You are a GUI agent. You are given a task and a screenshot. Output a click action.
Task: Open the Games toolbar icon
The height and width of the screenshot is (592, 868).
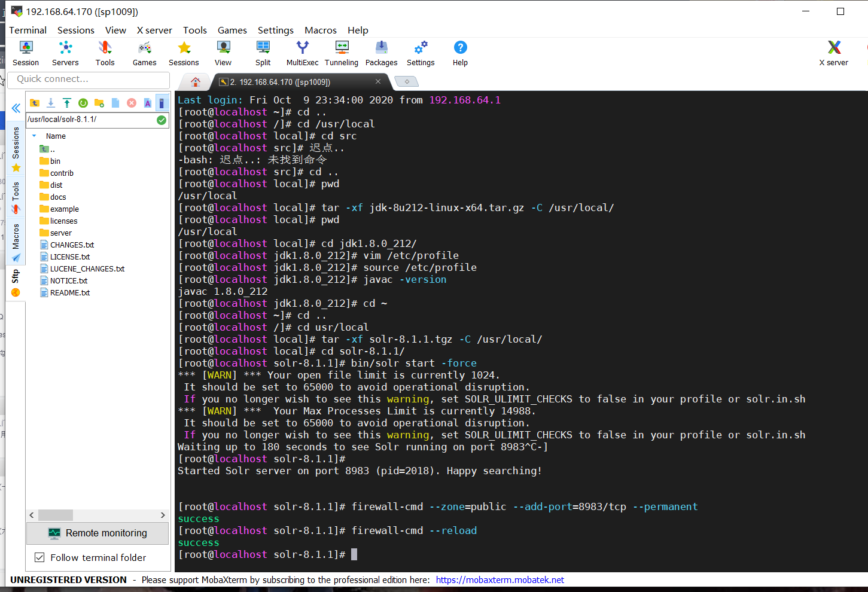coord(144,53)
